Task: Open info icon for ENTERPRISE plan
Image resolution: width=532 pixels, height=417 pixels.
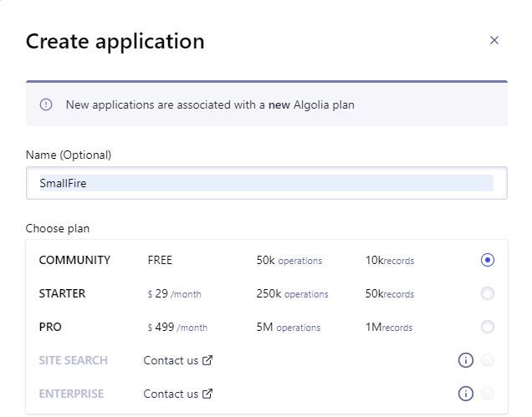Action: (x=465, y=394)
